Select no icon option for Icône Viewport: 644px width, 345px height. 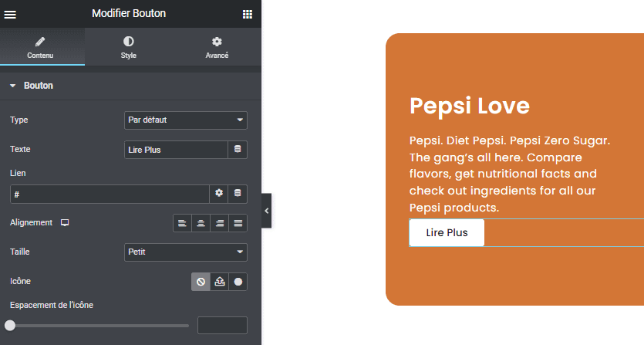(x=201, y=282)
